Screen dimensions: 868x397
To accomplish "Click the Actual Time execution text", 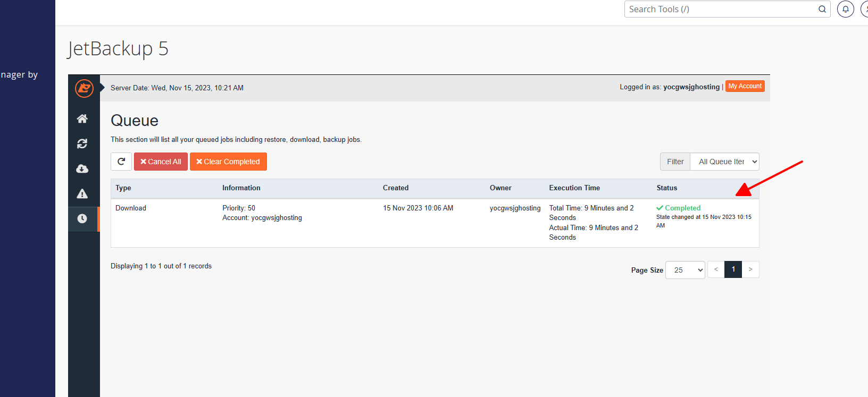I will (x=594, y=233).
